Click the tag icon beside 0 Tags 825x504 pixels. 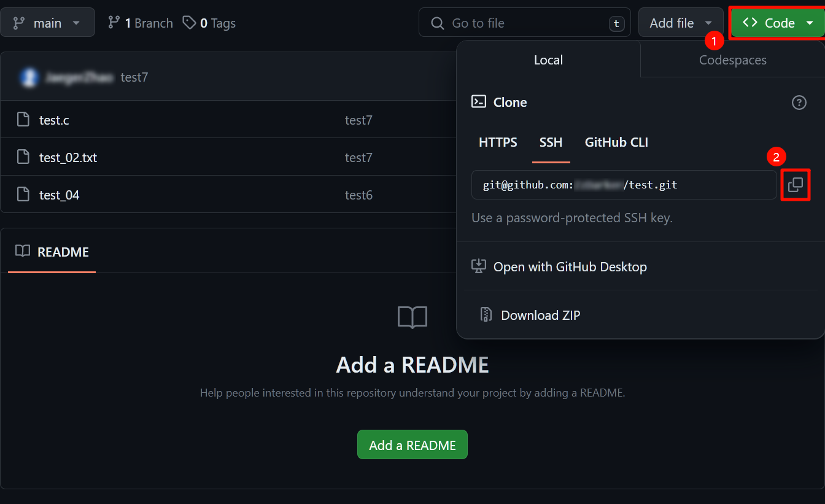tap(189, 23)
